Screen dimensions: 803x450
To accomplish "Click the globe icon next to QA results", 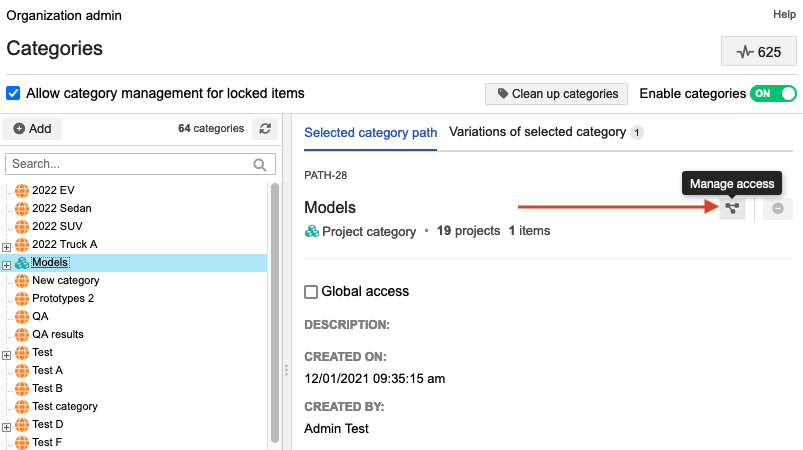I will click(22, 335).
